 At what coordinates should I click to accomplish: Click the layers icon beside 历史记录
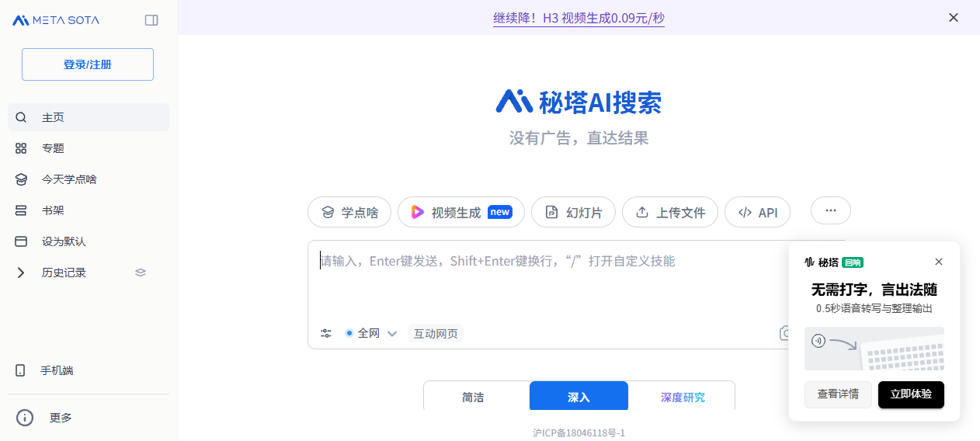click(141, 273)
